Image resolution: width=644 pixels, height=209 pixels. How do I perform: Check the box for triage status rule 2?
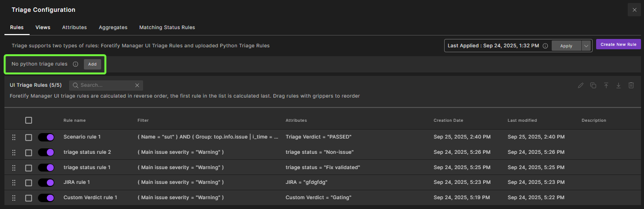point(29,152)
